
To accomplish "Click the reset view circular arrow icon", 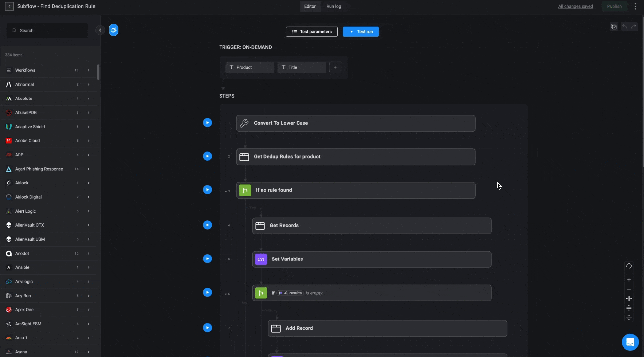I will [x=629, y=266].
